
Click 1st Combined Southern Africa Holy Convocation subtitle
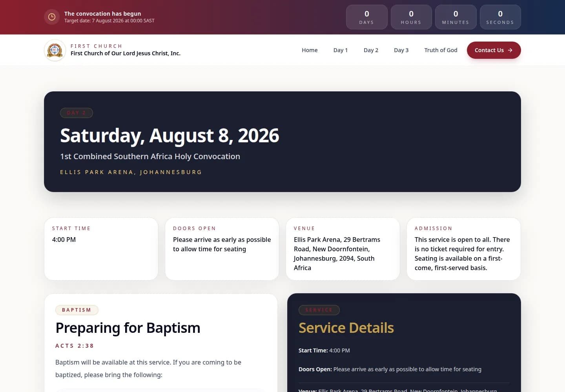[150, 156]
